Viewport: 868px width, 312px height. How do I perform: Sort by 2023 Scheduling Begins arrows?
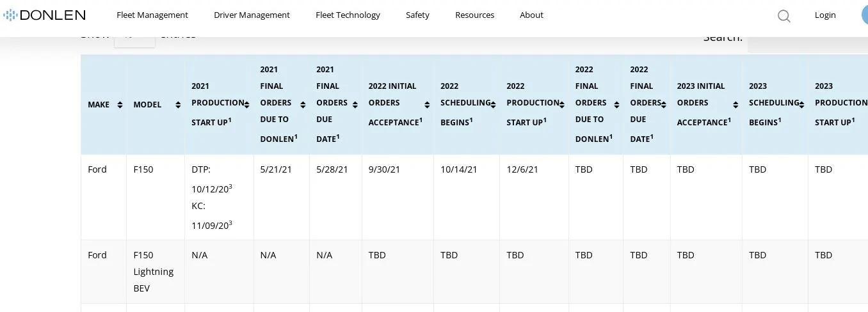point(801,105)
